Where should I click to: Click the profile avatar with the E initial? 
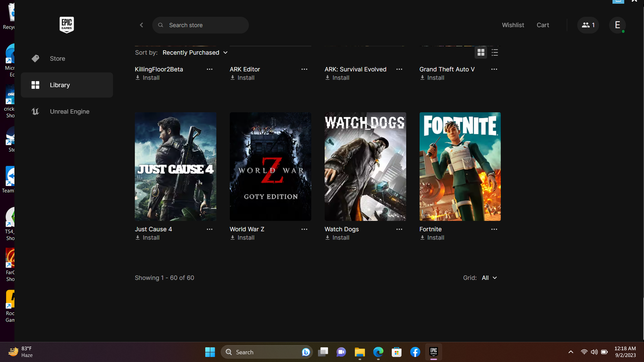pyautogui.click(x=617, y=25)
